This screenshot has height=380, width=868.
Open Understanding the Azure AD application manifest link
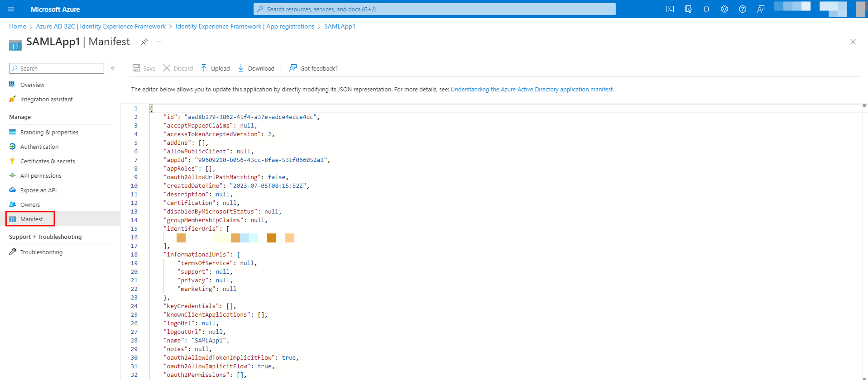(532, 89)
